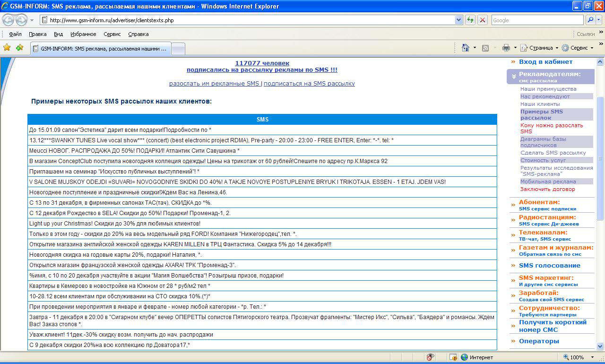
Task: Open the Файл menu
Action: 15,34
